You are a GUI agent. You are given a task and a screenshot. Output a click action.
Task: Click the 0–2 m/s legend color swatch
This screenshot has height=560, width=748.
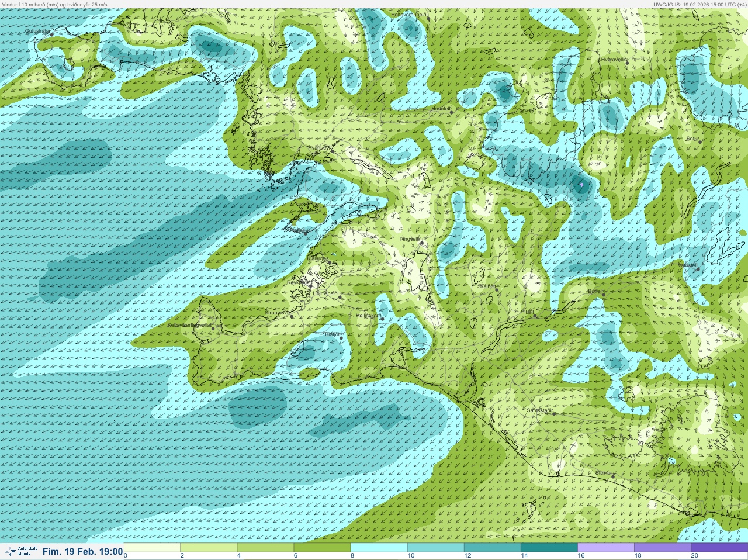[x=152, y=548]
